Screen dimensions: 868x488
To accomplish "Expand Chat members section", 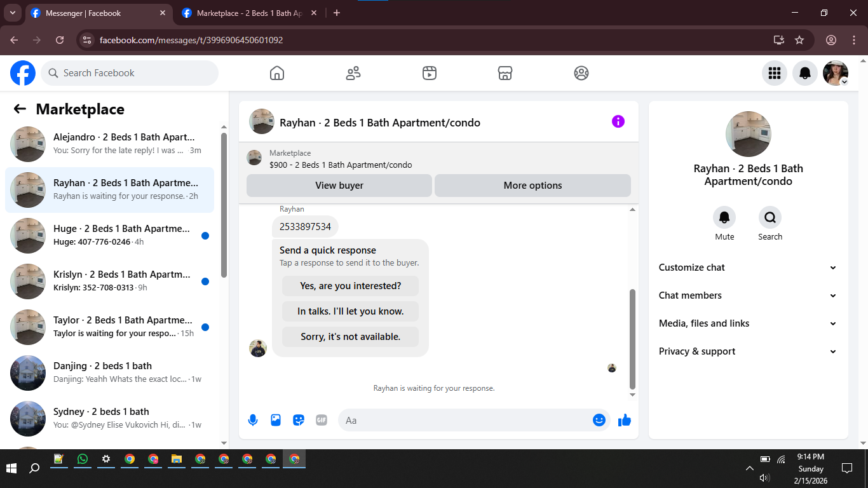I will [x=748, y=295].
